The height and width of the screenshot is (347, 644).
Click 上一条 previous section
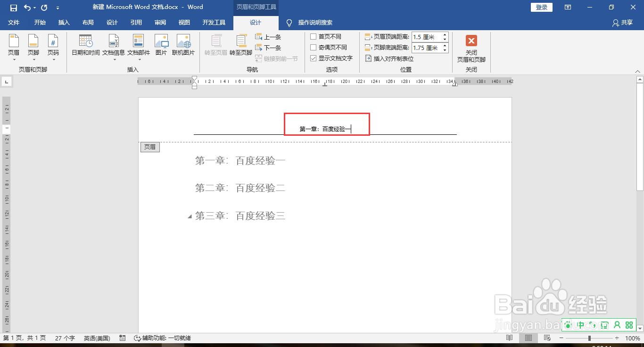268,37
